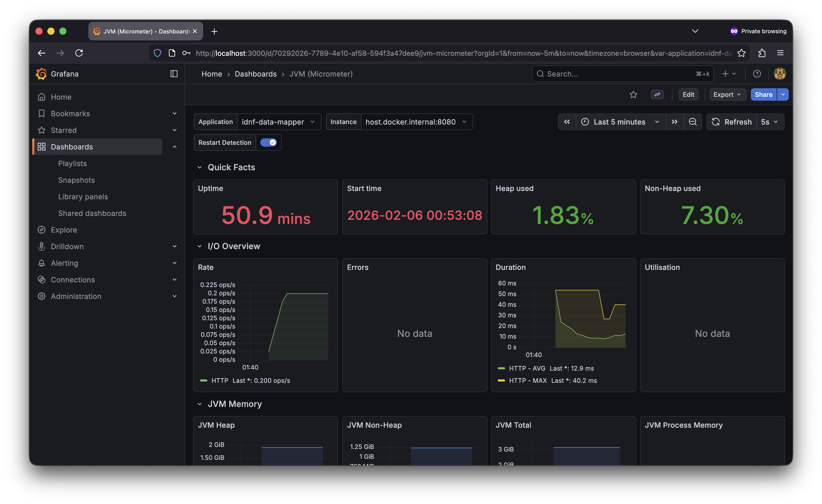Open the browser extensions icon
The height and width of the screenshot is (504, 822).
tap(762, 53)
